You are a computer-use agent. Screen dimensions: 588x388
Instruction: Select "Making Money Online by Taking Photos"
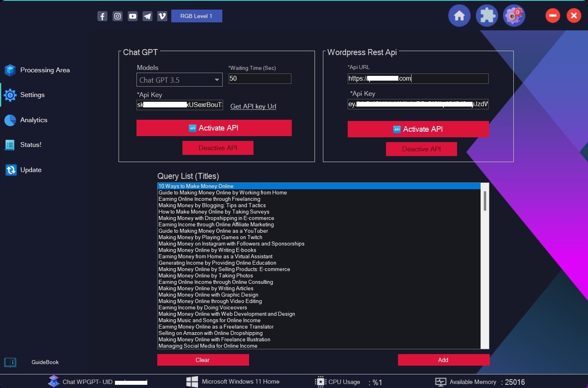pos(319,275)
